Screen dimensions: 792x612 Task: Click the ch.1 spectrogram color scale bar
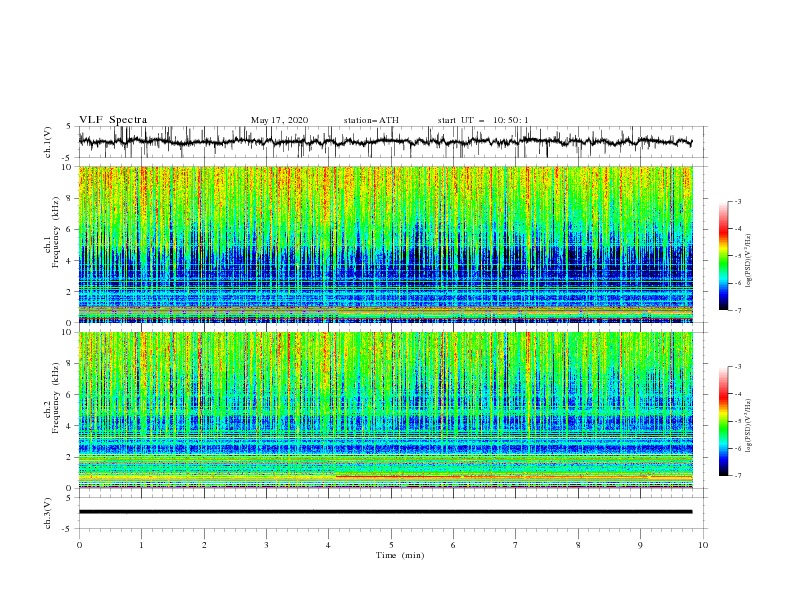(723, 256)
